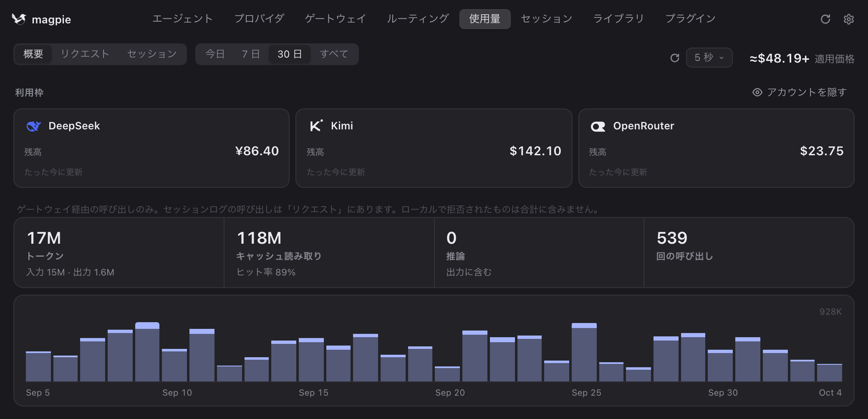Click the 118M キャッシュ読み取り stat

tap(329, 252)
